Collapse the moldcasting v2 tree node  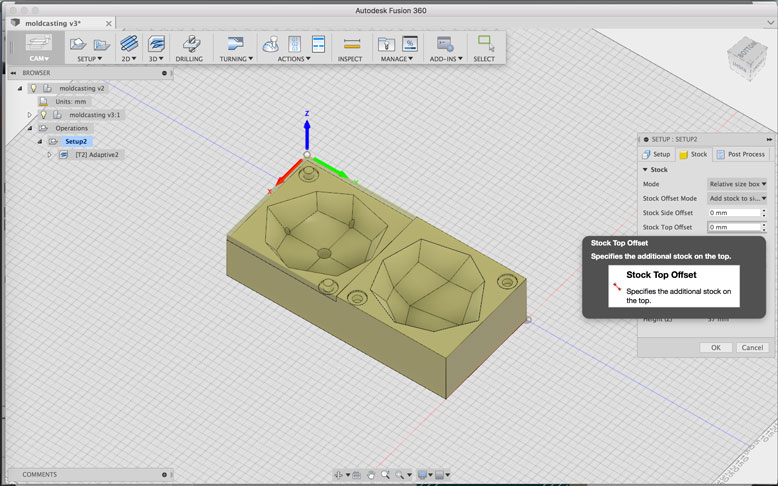click(x=20, y=88)
